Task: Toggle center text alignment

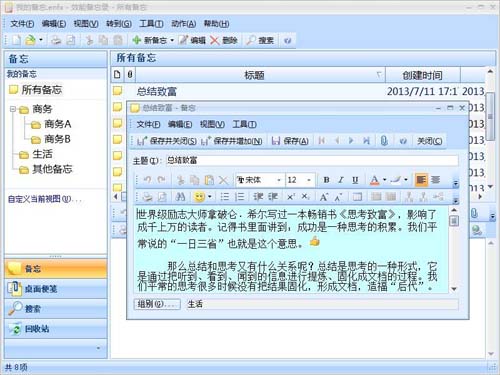Action: [435, 180]
